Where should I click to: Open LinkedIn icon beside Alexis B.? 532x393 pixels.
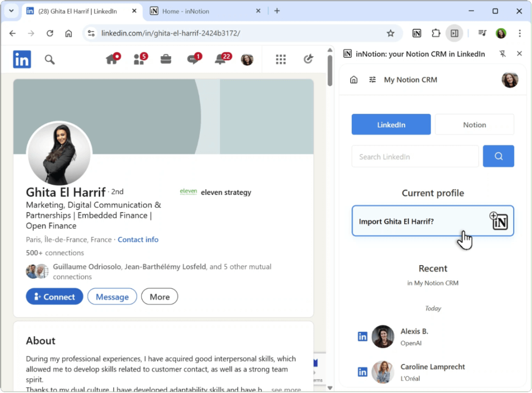[x=362, y=337]
